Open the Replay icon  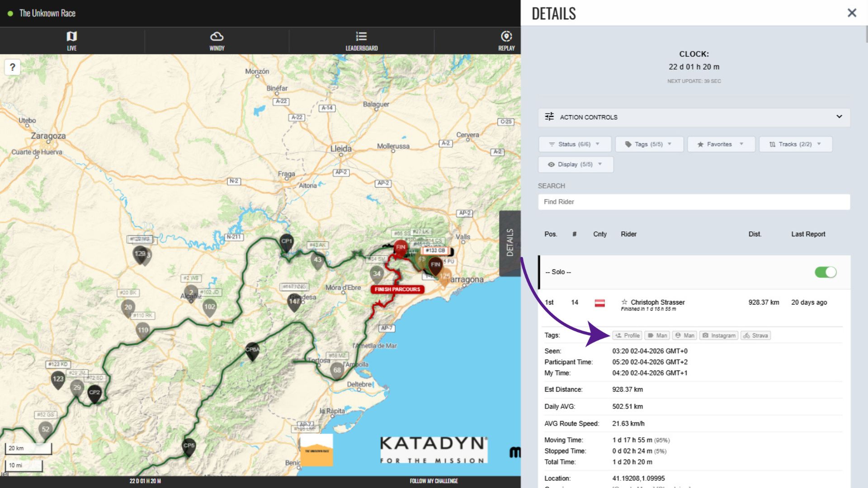point(506,37)
